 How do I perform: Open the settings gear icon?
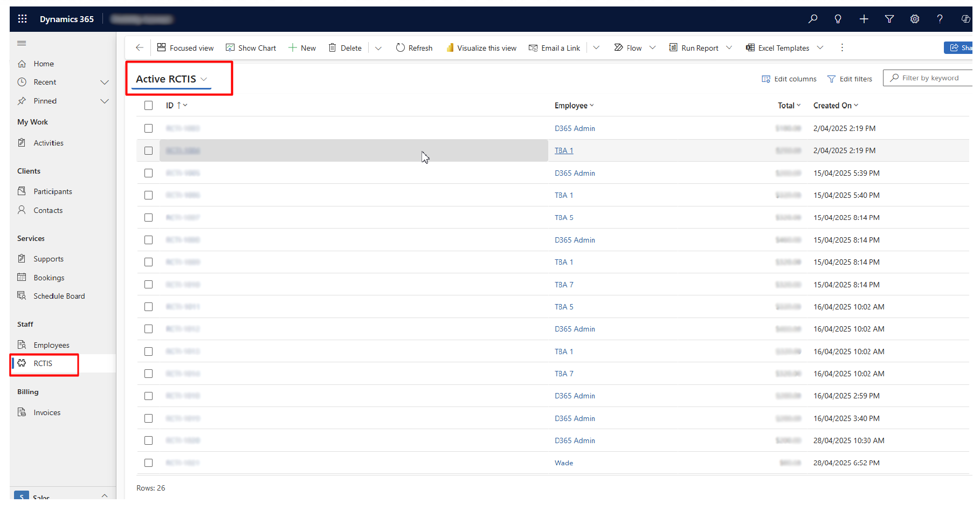pyautogui.click(x=914, y=19)
